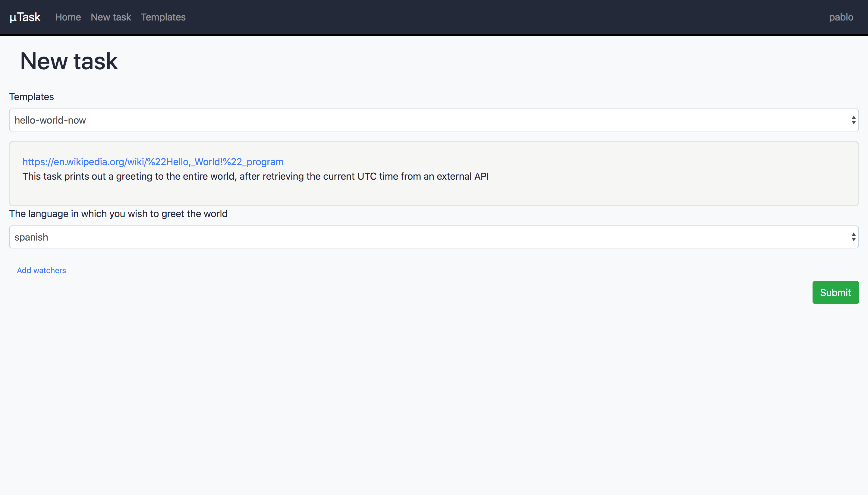Click the µTask brand logo

pos(25,17)
